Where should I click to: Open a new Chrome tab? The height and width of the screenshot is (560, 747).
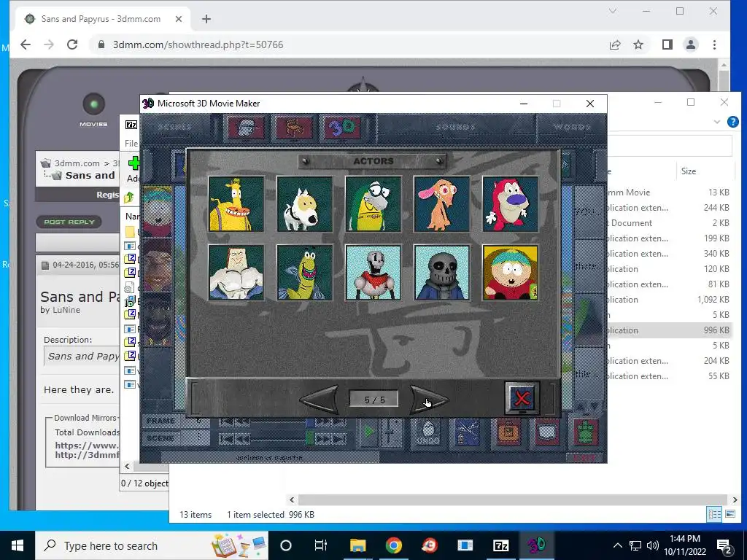click(x=206, y=19)
